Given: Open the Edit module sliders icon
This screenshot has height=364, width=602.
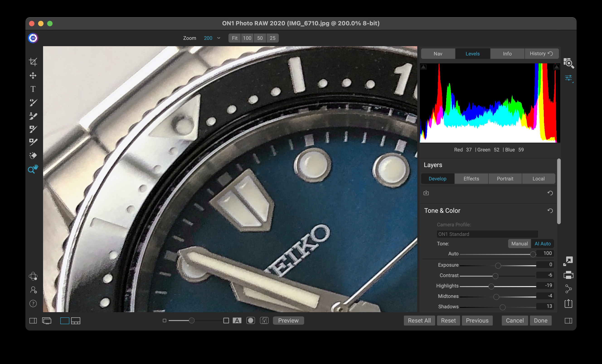Looking at the screenshot, I should coord(568,78).
